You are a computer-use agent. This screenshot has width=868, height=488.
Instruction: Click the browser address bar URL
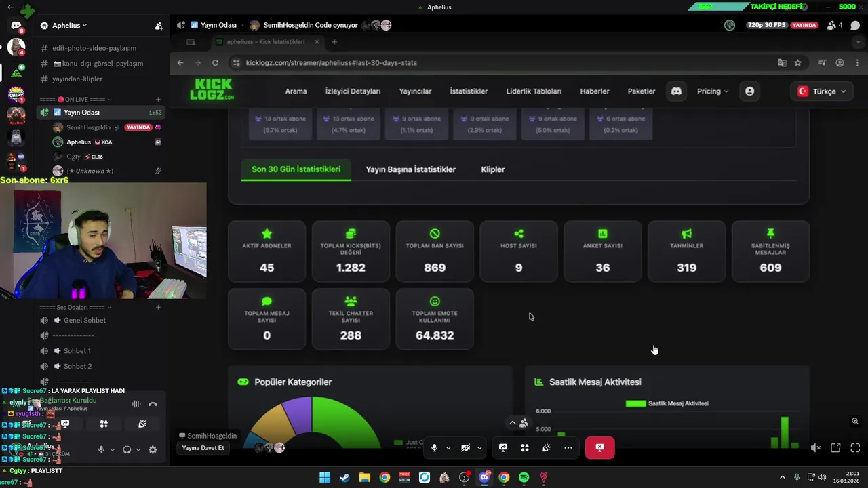331,62
